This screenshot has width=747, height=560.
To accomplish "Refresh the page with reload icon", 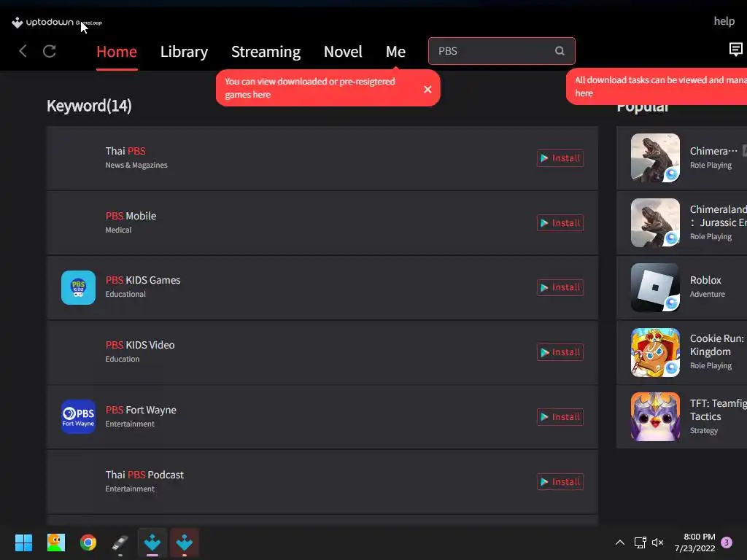I will click(x=50, y=51).
